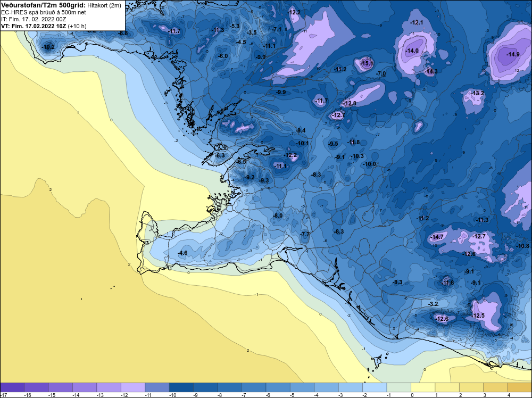The height and width of the screenshot is (398, 532).
Task: Click the -3.5 temperature value
Action: 252,32
